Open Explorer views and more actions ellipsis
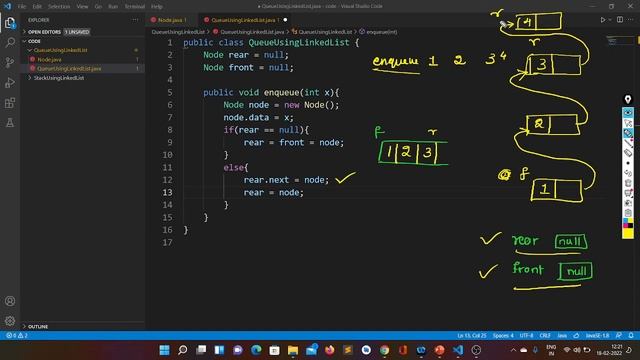The height and width of the screenshot is (360, 640). [136, 20]
